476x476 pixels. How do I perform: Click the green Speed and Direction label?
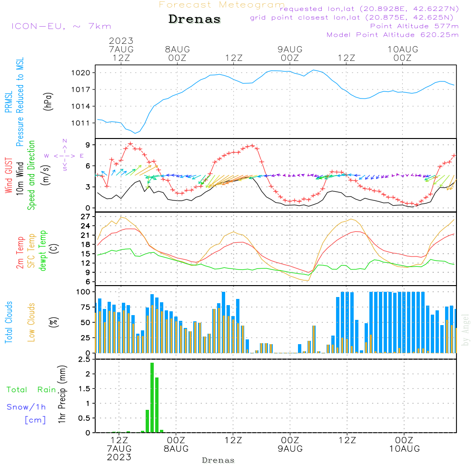tap(31, 175)
